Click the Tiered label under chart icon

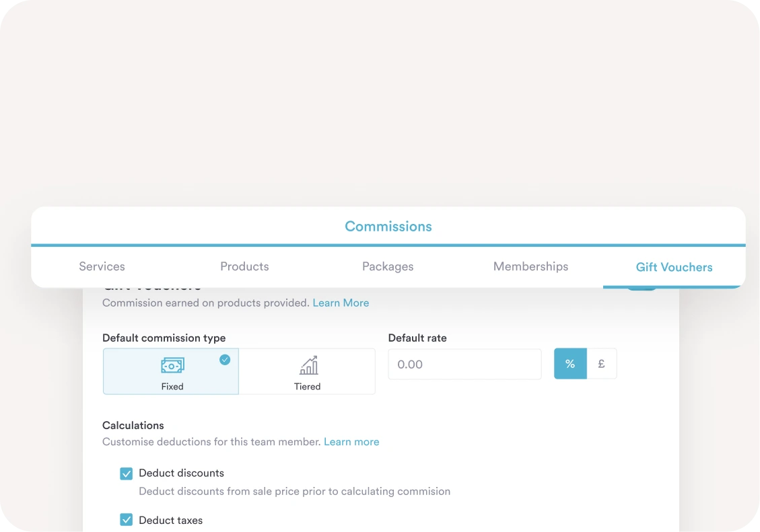click(x=307, y=387)
